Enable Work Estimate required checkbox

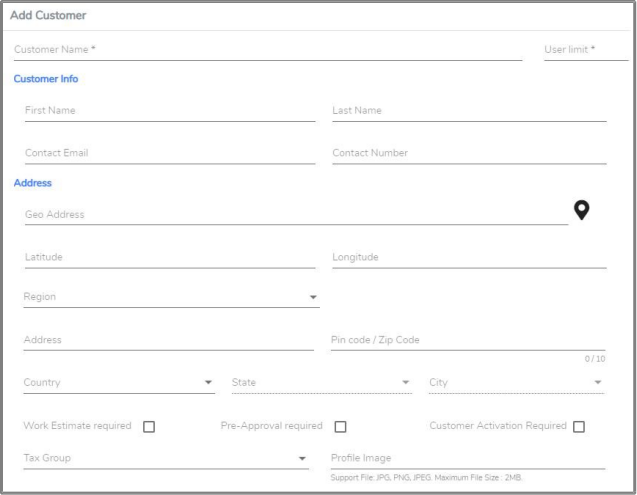[x=149, y=427]
